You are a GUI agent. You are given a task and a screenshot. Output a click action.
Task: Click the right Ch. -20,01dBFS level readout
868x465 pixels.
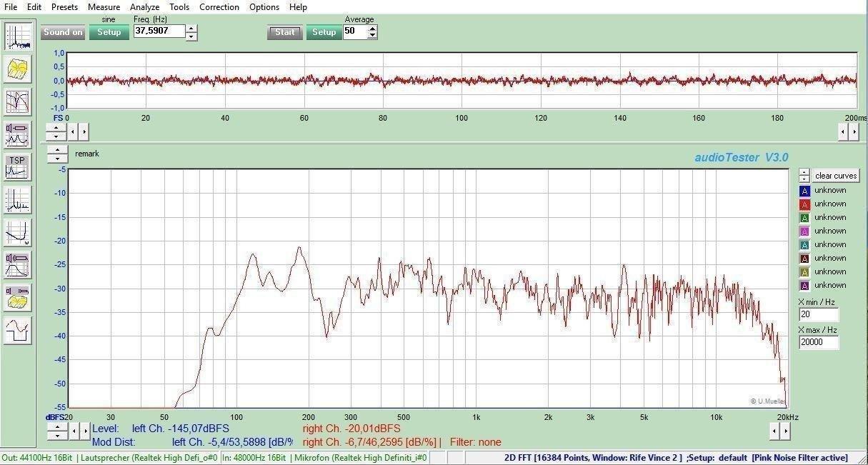[351, 429]
